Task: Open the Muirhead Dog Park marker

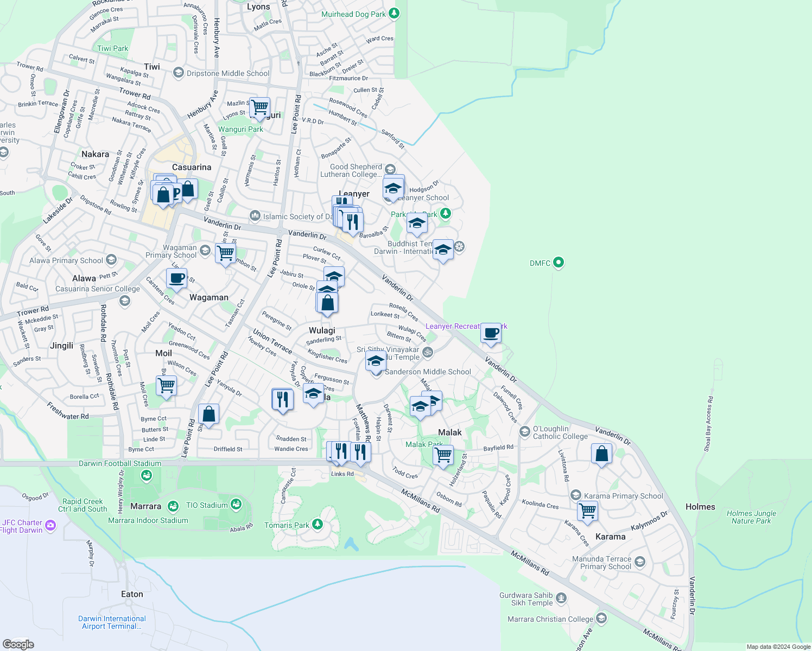Action: point(395,14)
